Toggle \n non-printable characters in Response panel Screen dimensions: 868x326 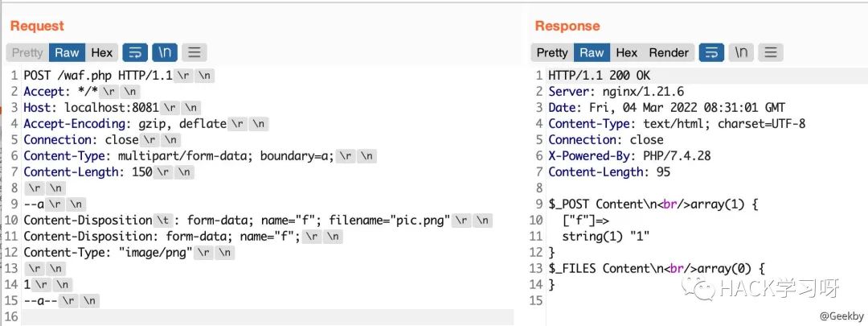pos(741,52)
